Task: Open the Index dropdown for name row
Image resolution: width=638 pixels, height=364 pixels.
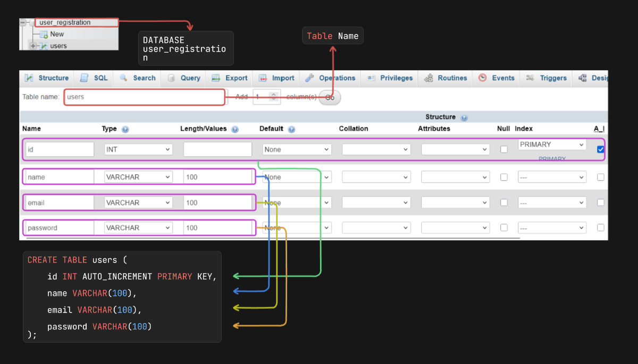Action: (x=552, y=177)
